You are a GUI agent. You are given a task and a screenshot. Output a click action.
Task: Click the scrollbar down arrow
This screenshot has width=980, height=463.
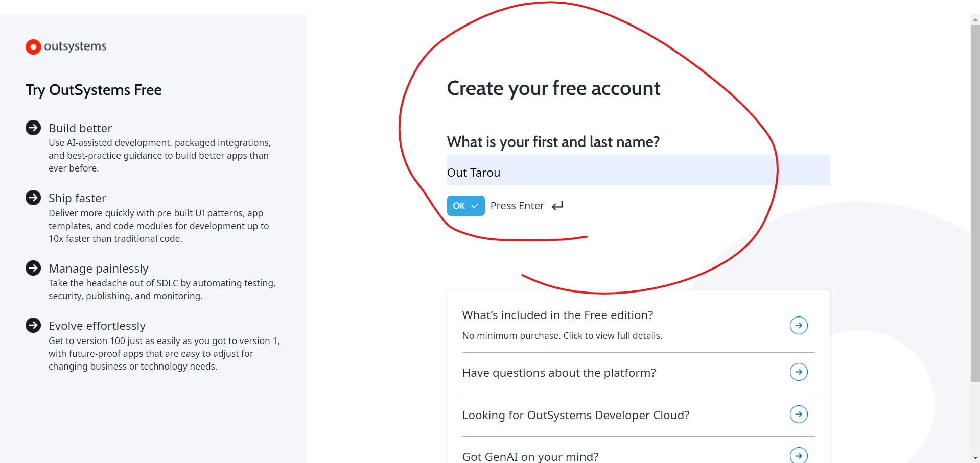[x=975, y=458]
